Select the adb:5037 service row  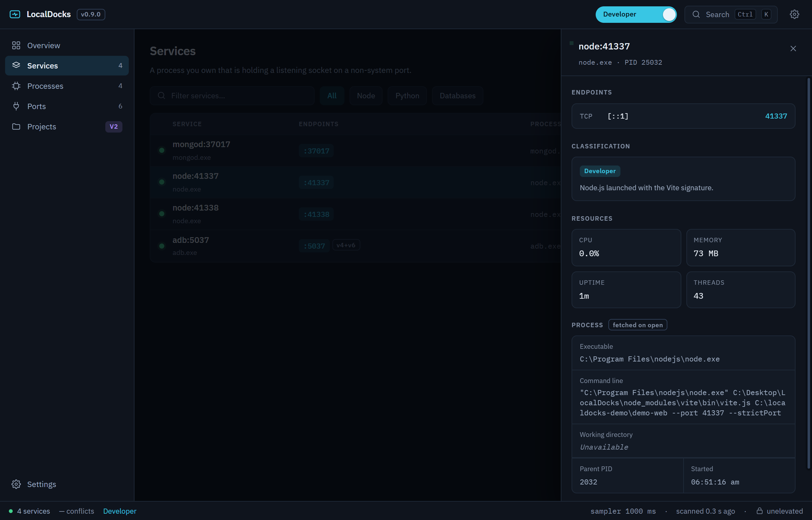(x=355, y=246)
